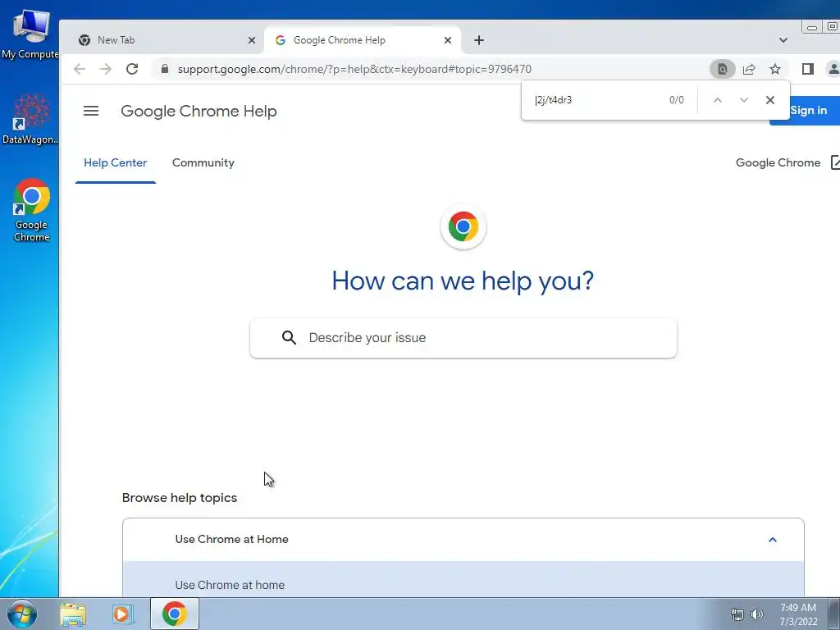Image resolution: width=840 pixels, height=630 pixels.
Task: Jump to next find result
Action: (744, 100)
